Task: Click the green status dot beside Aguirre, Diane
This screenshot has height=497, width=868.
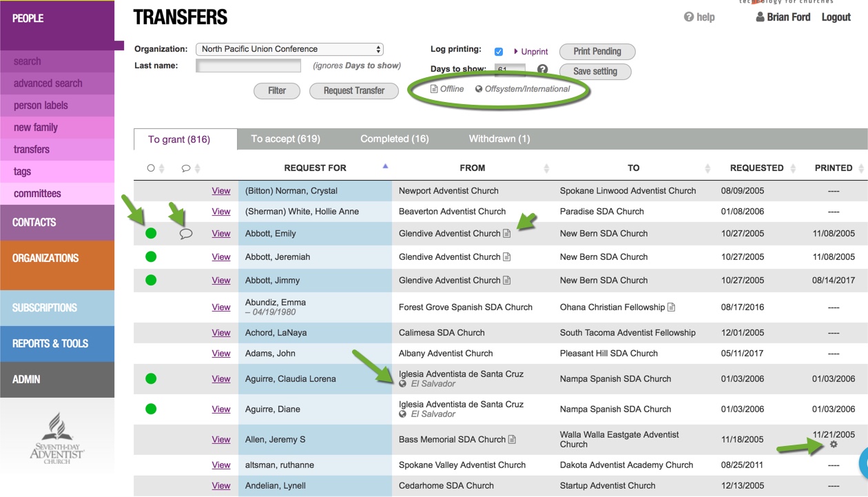Action: click(151, 409)
